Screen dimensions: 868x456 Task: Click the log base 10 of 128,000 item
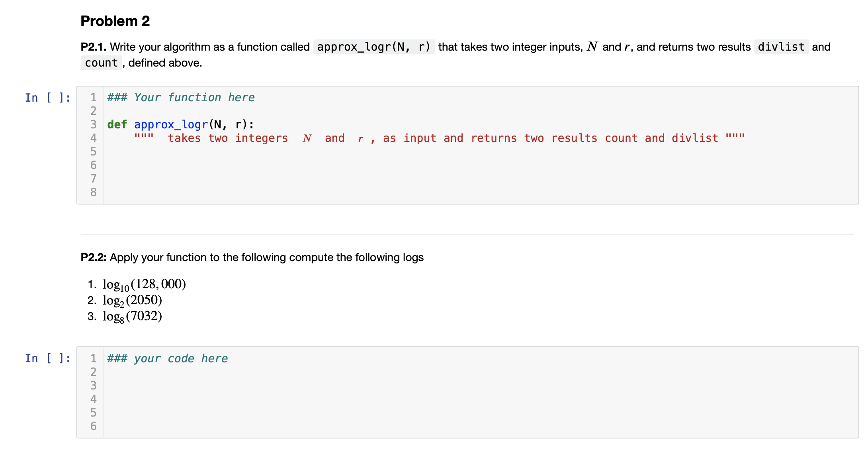pos(144,284)
